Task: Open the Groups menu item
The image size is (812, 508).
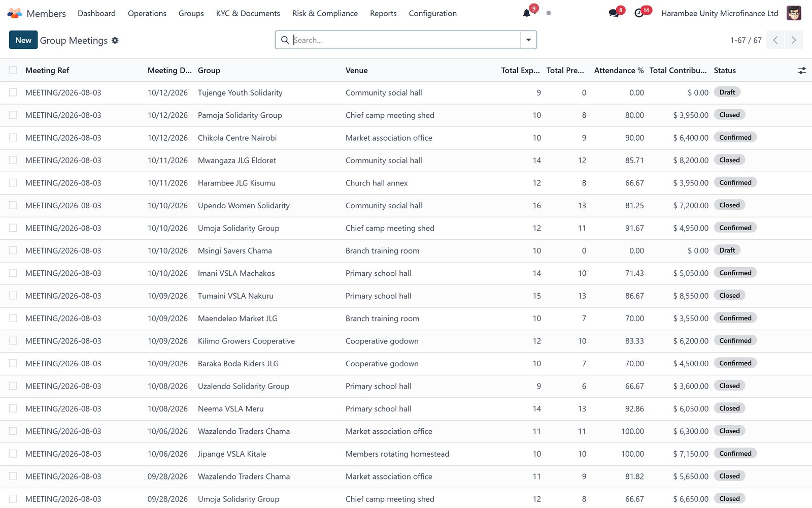Action: [191, 13]
